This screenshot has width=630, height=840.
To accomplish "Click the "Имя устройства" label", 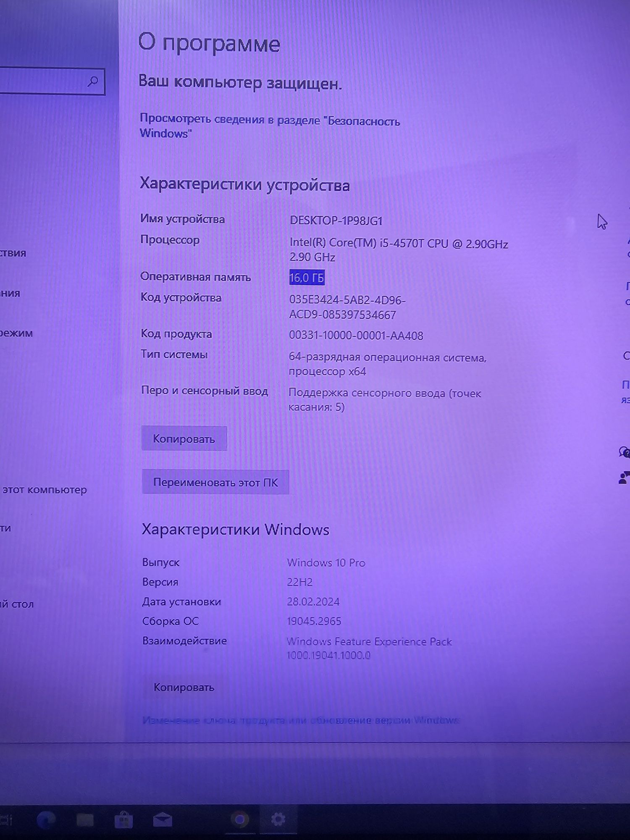I will [183, 219].
